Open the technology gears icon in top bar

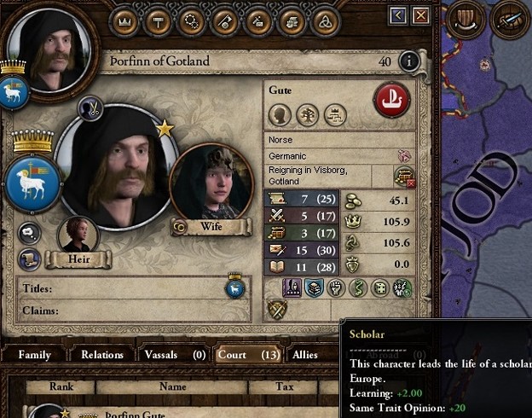click(191, 22)
